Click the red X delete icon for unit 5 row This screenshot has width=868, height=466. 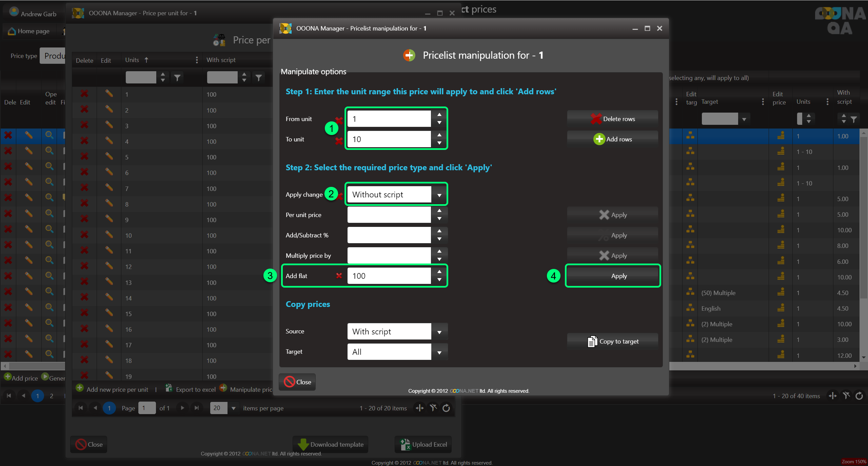tap(84, 157)
